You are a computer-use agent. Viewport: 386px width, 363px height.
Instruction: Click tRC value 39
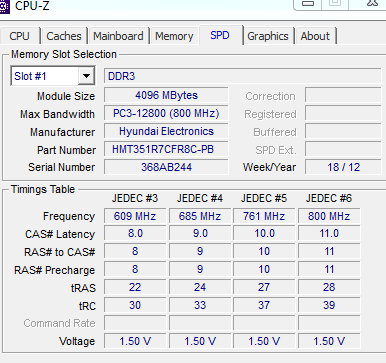click(329, 305)
